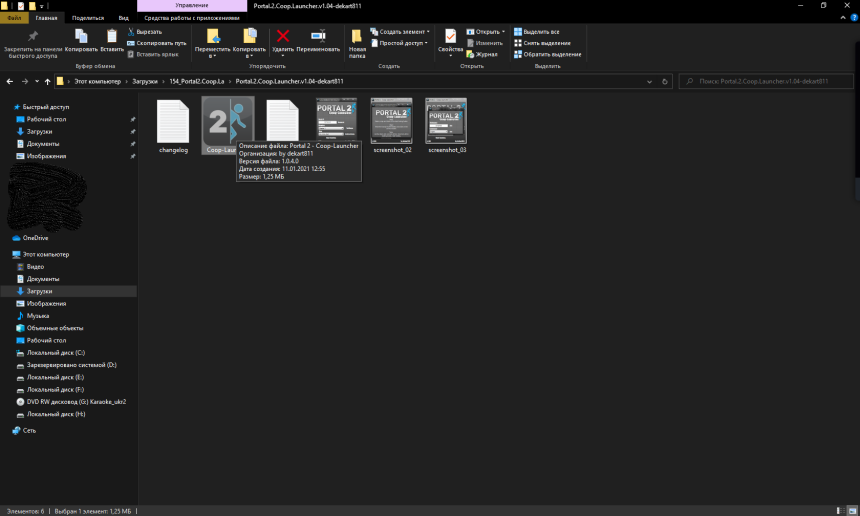Select the screenshot_03 image
860x516 pixels.
tap(446, 126)
